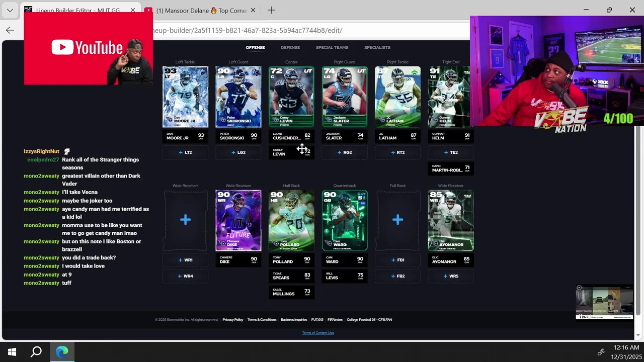The height and width of the screenshot is (362, 644).
Task: Open the Windows Start menu
Action: [12, 352]
